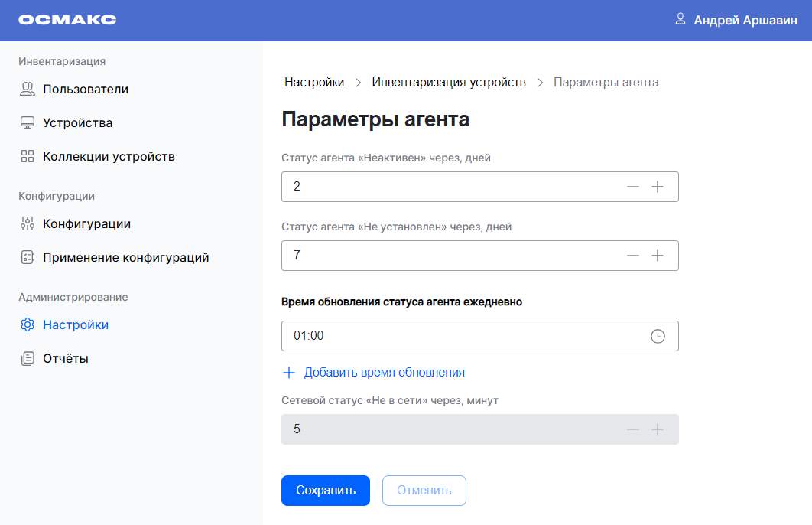Open Коллекции устройств via grid icon
This screenshot has width=812, height=525.
[x=28, y=155]
